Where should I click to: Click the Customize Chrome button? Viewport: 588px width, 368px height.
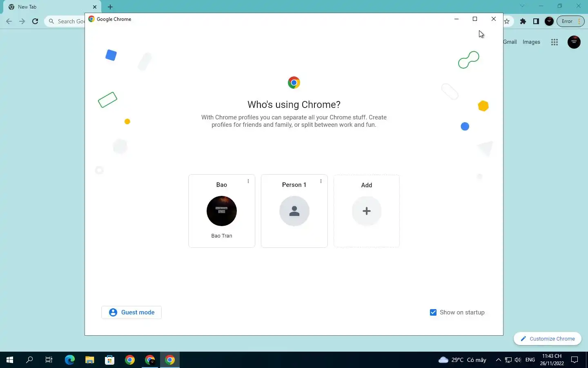click(x=548, y=339)
